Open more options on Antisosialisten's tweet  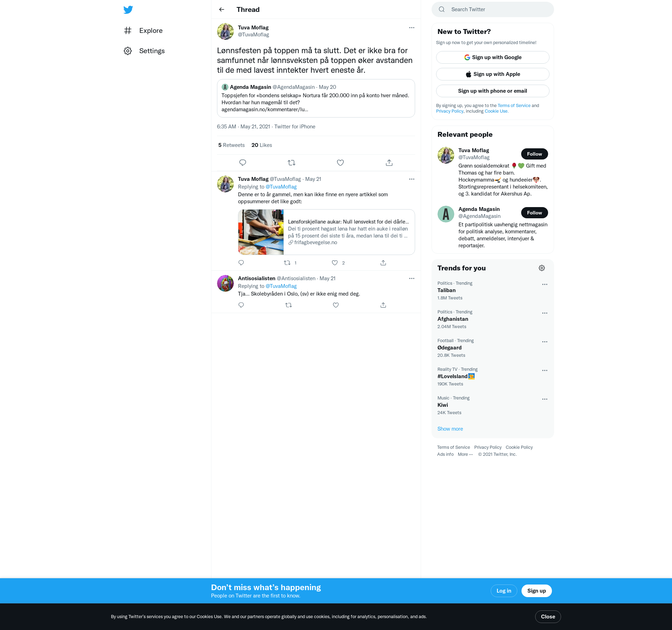pyautogui.click(x=412, y=278)
